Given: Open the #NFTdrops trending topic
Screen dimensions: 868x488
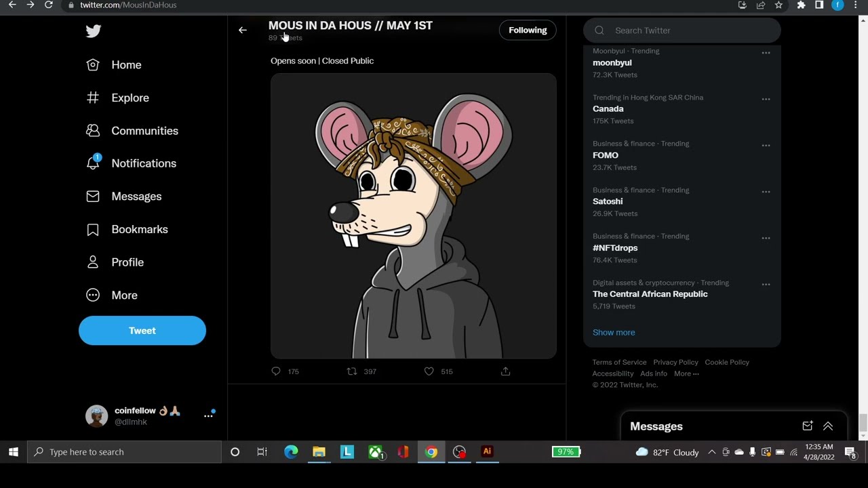Looking at the screenshot, I should click(615, 248).
